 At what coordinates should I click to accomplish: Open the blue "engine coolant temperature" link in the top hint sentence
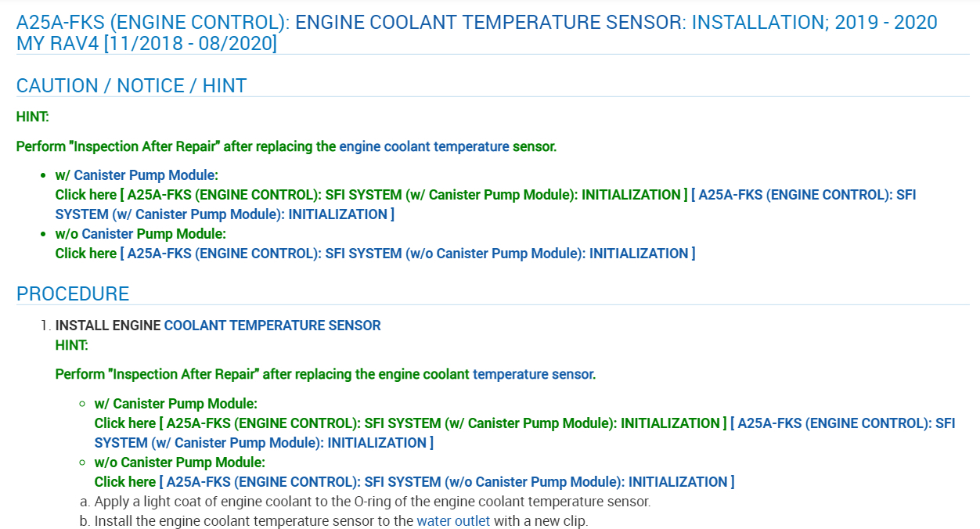(423, 146)
